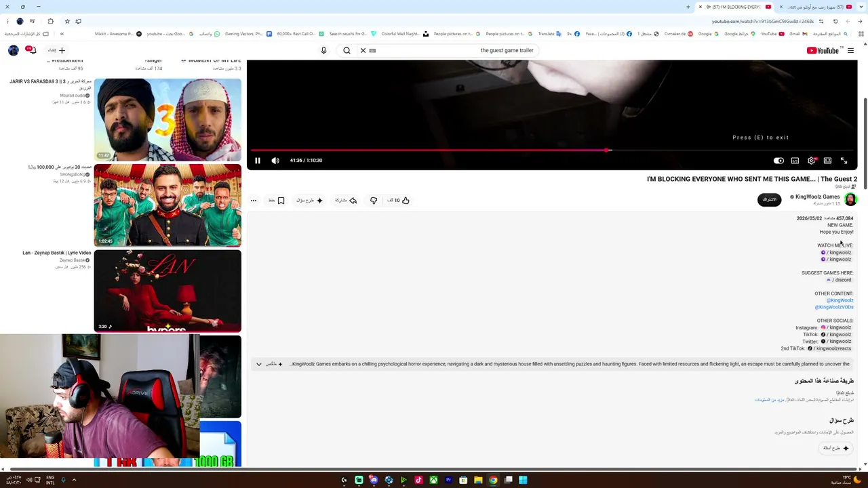Toggle the autoplay switch in the player
The width and height of the screenshot is (868, 488).
(778, 161)
